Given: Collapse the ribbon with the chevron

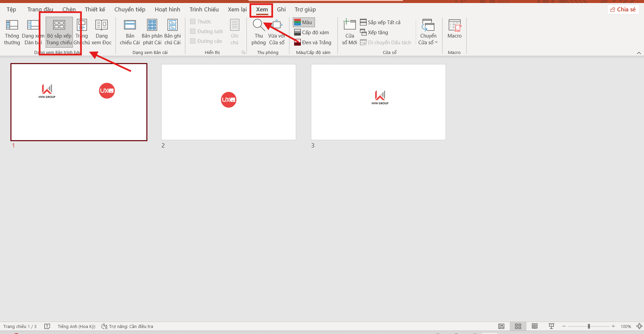Looking at the screenshot, I should tap(639, 53).
